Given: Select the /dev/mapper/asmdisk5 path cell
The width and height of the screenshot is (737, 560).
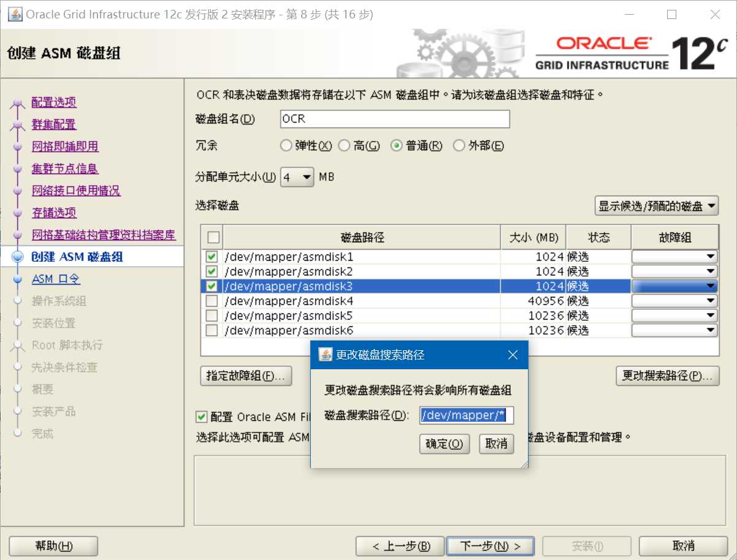Looking at the screenshot, I should (x=362, y=315).
